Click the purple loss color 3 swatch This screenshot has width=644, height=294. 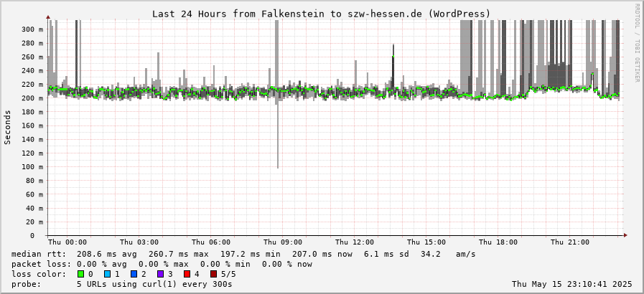pos(160,274)
